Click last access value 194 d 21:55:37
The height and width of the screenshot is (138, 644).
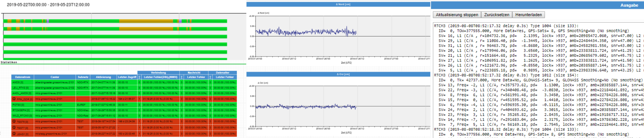click(x=127, y=99)
